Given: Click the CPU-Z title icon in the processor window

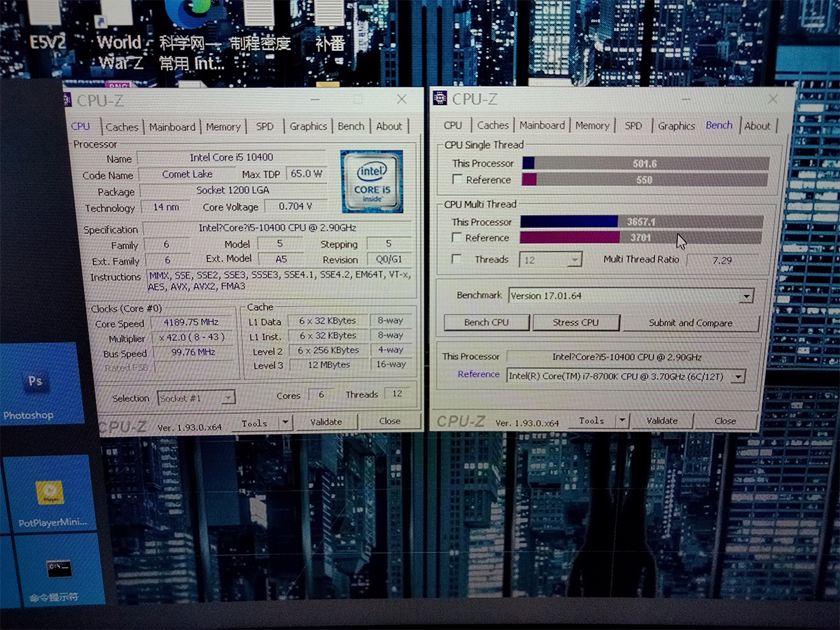Looking at the screenshot, I should pyautogui.click(x=68, y=100).
